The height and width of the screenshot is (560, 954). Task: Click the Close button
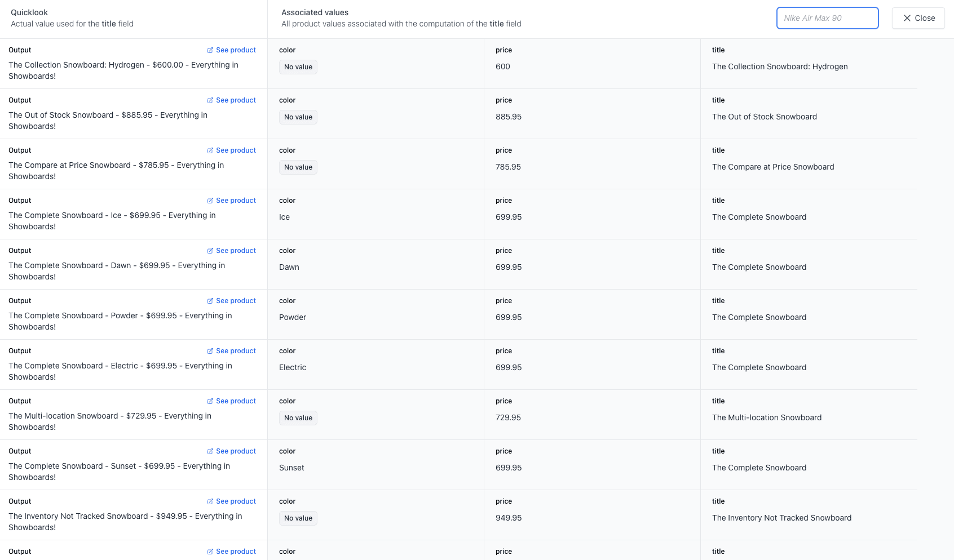tap(918, 17)
